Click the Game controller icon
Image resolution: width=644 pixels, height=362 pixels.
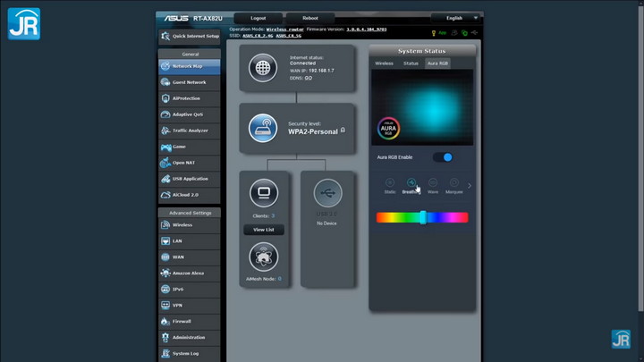tap(166, 147)
